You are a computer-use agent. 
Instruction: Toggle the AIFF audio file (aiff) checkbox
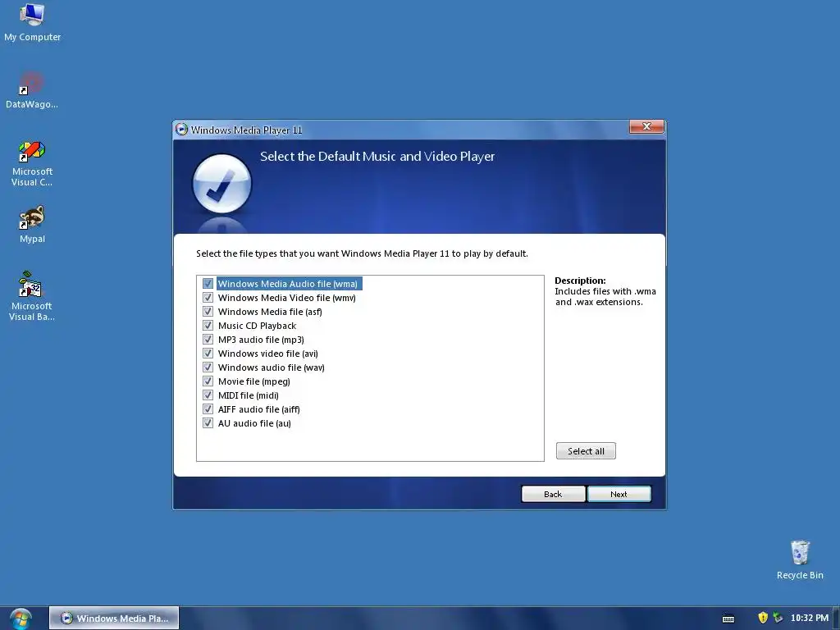pos(208,409)
